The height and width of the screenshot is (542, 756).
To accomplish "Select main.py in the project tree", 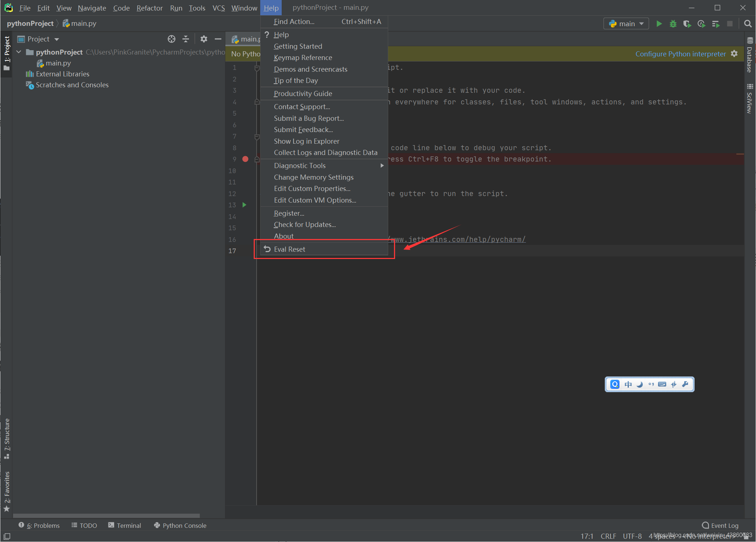I will [54, 63].
